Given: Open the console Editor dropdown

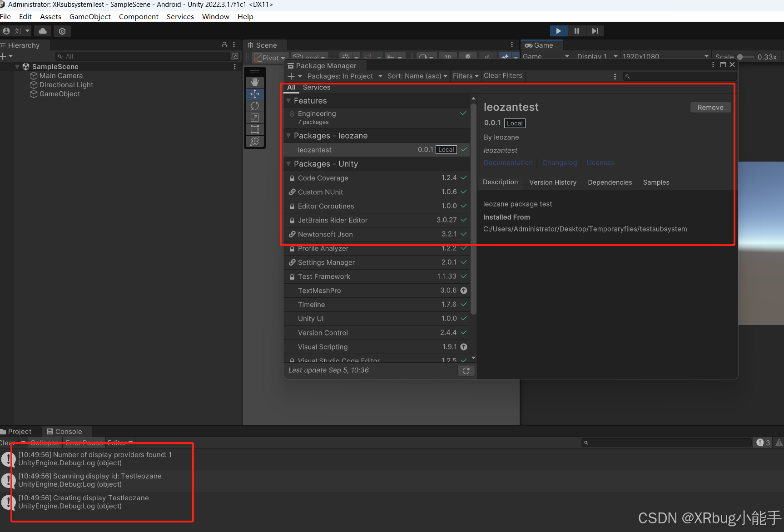Looking at the screenshot, I should 120,443.
